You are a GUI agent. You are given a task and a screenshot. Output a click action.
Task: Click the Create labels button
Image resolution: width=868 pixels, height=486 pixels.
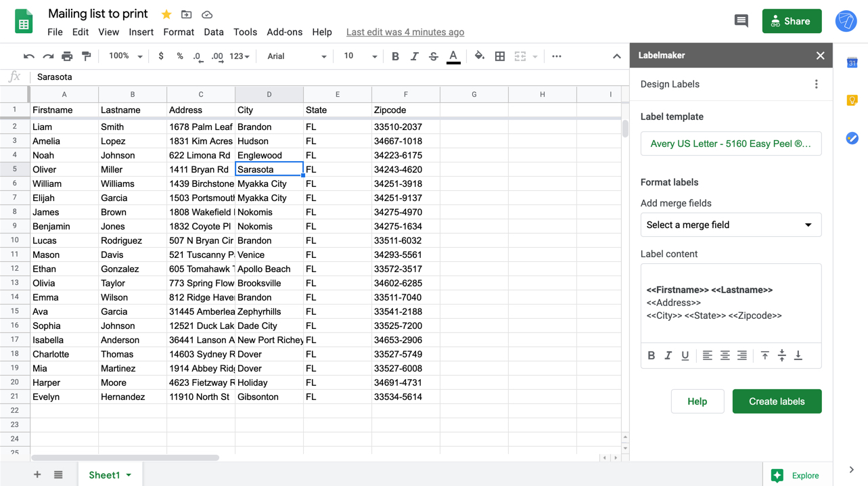pos(777,401)
